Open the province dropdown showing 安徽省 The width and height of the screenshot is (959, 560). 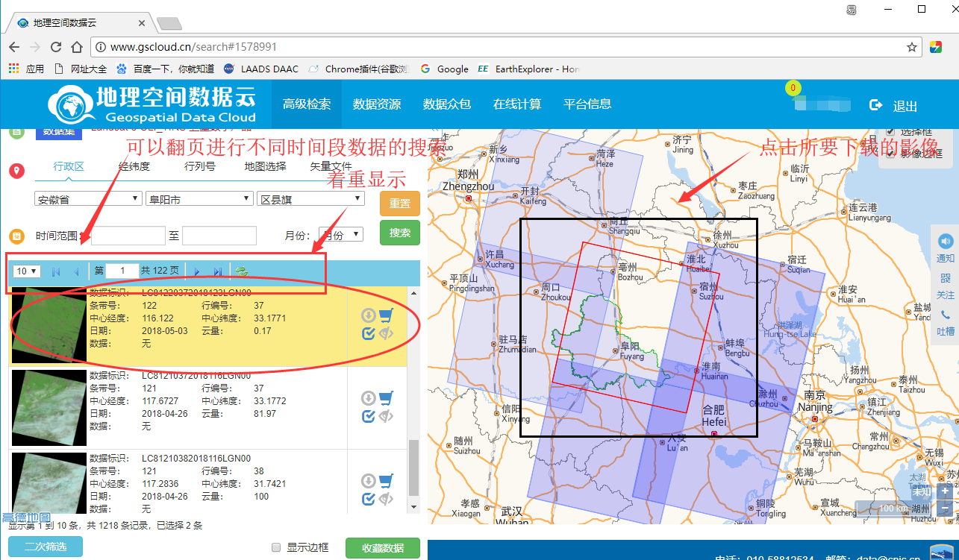point(88,199)
